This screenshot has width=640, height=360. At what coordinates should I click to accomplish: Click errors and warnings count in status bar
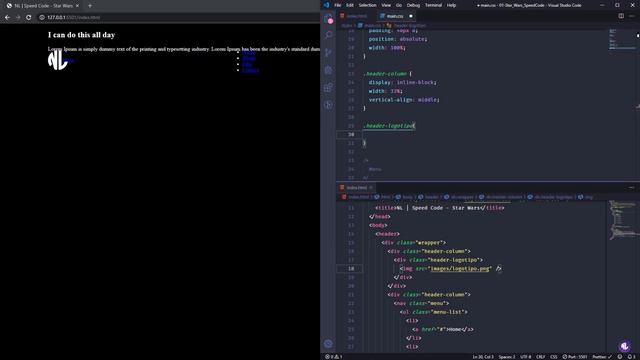(333, 357)
